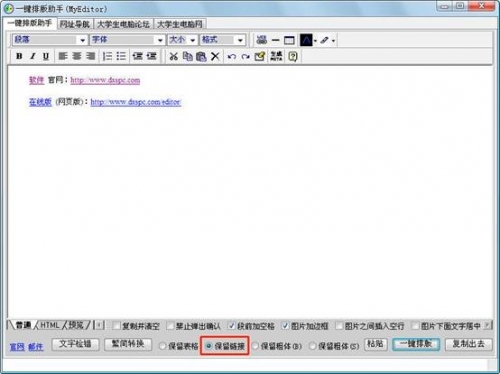This screenshot has width=500, height=374.
Task: Switch to the 预览 preview tab
Action: [x=76, y=325]
